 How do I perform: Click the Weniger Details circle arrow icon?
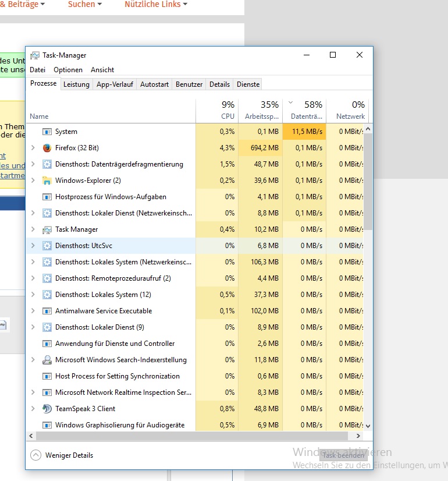click(36, 455)
